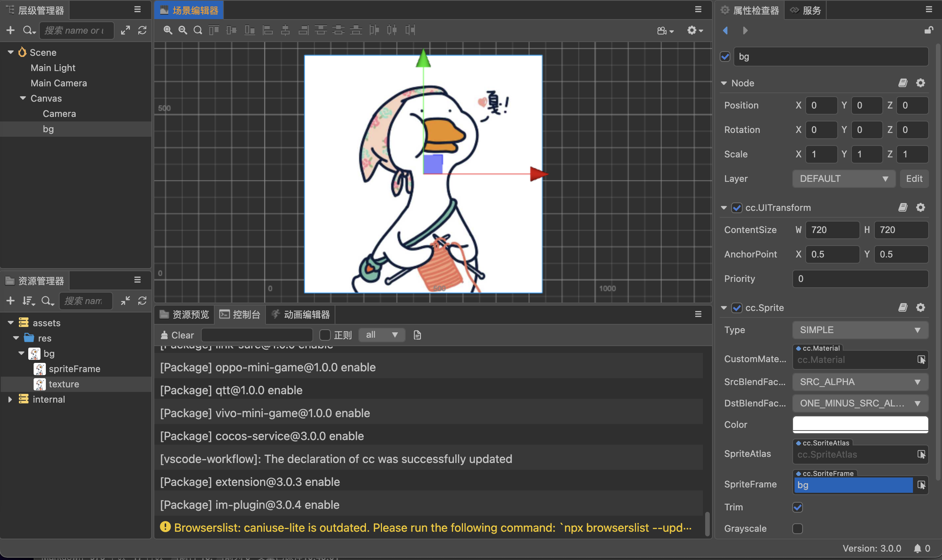Screen dimensions: 942x560
Task: Add new asset with plus icon
Action: coord(11,301)
